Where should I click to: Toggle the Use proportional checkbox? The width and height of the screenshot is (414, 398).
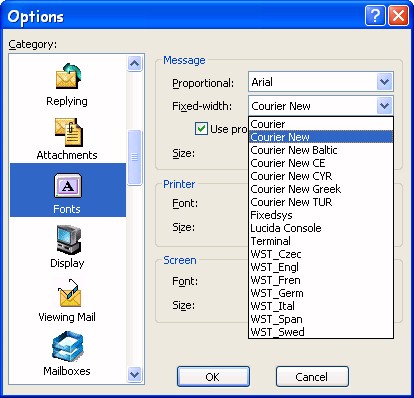[x=201, y=129]
